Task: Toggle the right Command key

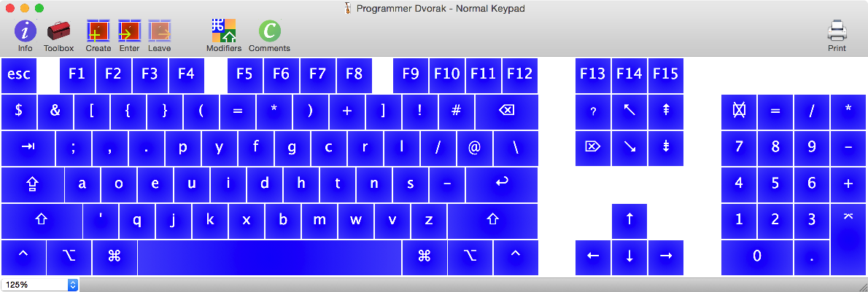Action: tap(425, 258)
